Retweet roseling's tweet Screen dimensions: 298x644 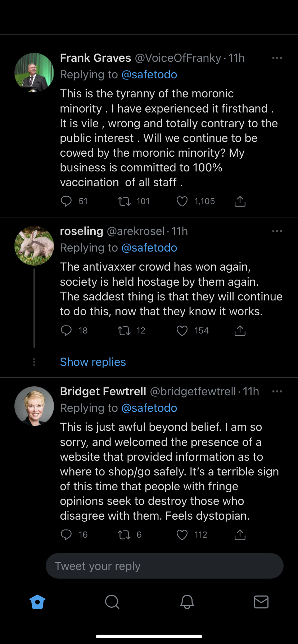124,331
